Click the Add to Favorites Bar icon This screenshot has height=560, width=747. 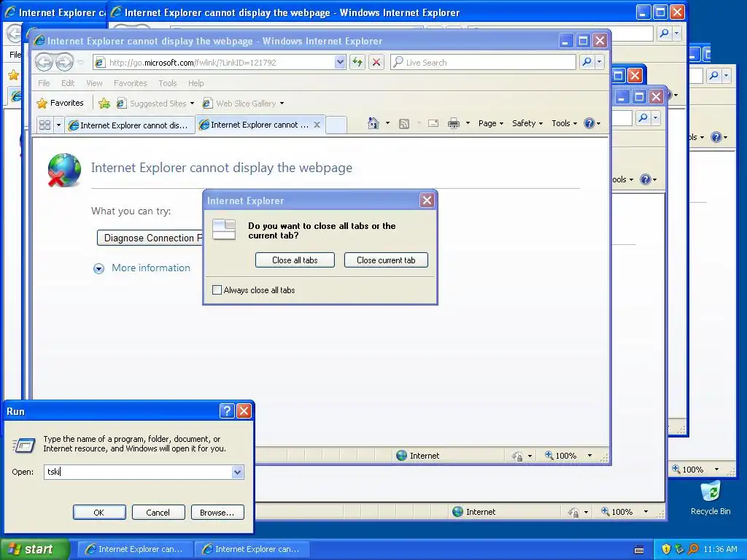click(104, 104)
